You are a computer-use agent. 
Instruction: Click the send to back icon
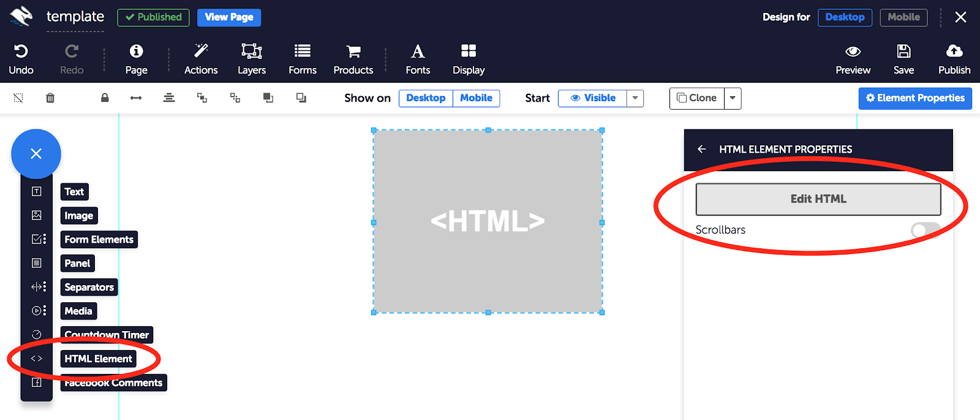tap(301, 98)
